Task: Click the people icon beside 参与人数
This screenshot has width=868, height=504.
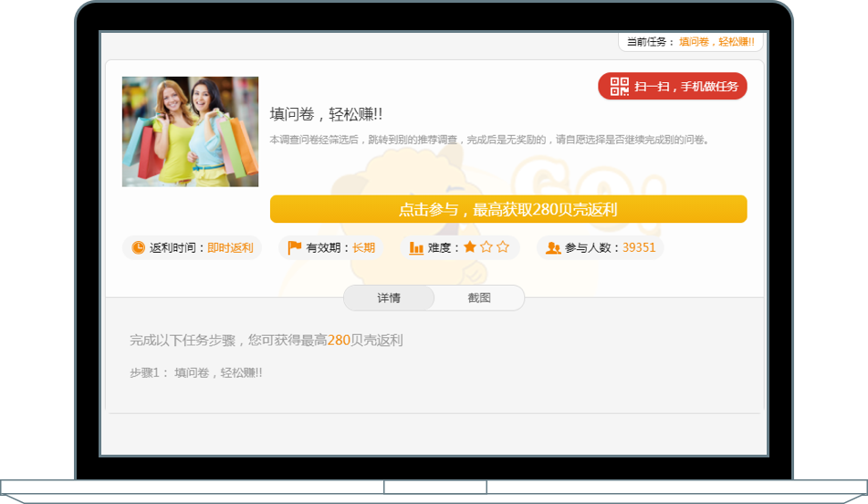Action: tap(553, 247)
